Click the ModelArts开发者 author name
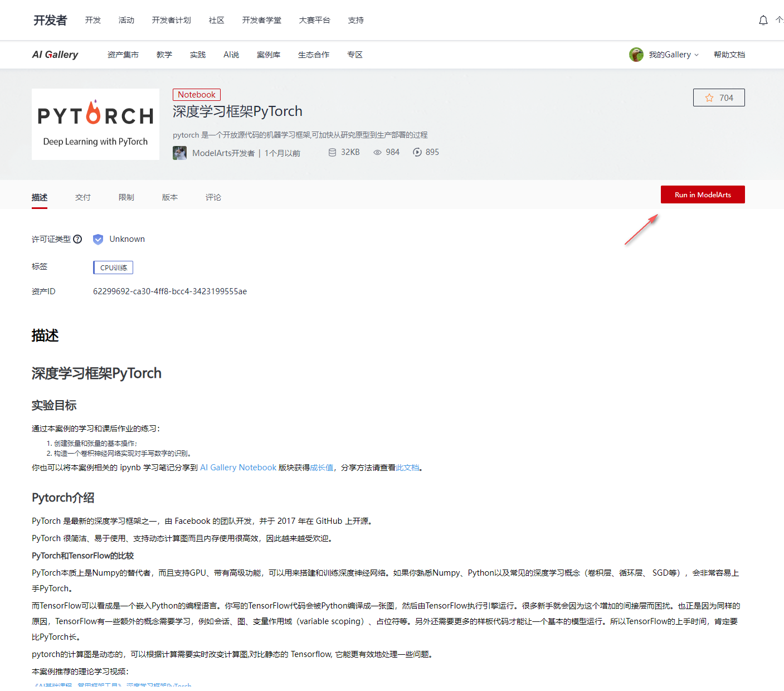The image size is (784, 691). coord(223,153)
